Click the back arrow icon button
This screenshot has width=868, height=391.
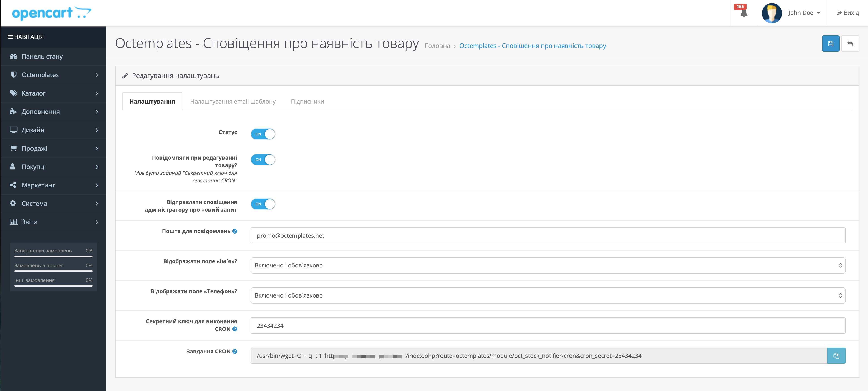click(x=850, y=43)
